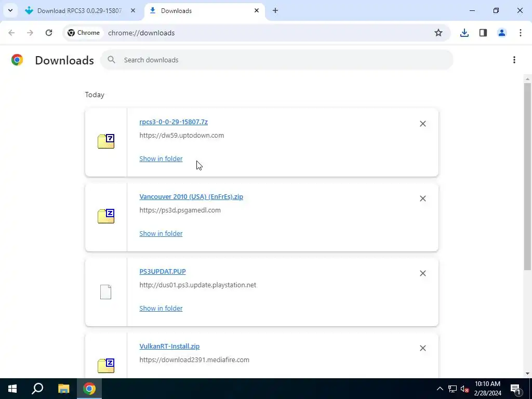
Task: Open Windows taskbar search
Action: point(37,389)
